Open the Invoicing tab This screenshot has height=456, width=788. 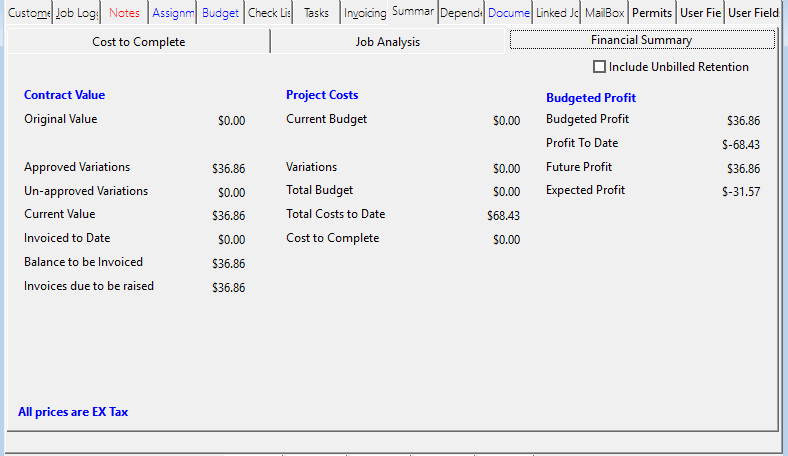364,13
